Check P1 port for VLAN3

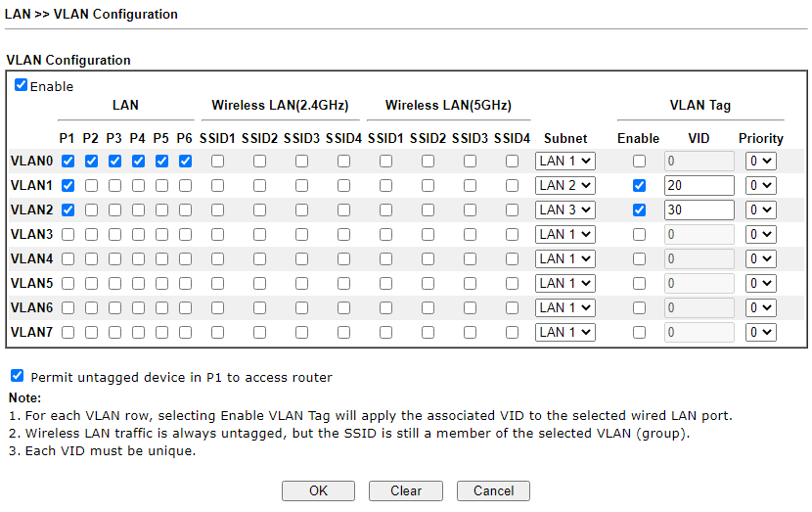(68, 234)
